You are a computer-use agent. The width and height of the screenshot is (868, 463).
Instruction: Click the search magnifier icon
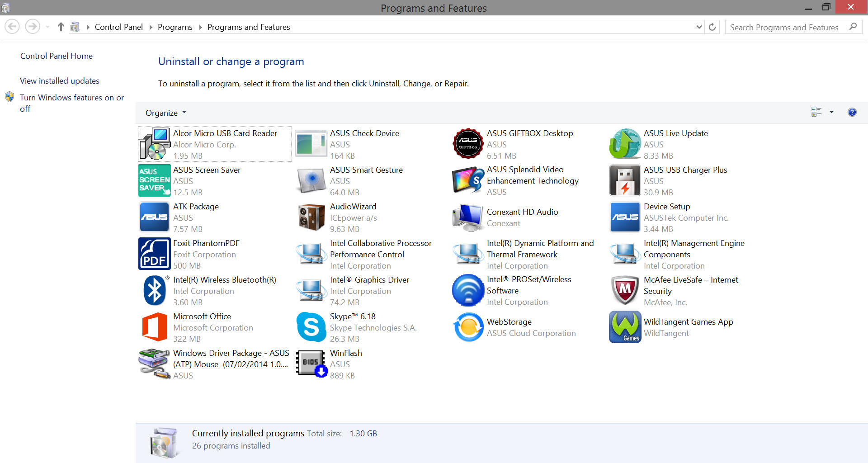[x=853, y=27]
